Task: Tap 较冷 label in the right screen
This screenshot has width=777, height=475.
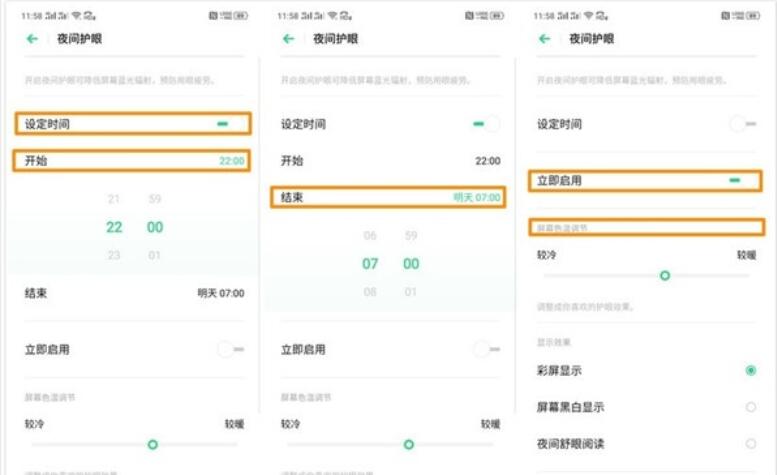Action: (547, 255)
